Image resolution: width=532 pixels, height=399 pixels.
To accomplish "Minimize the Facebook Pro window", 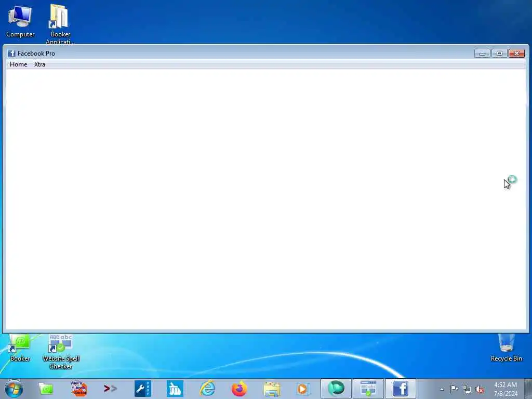I will [482, 54].
